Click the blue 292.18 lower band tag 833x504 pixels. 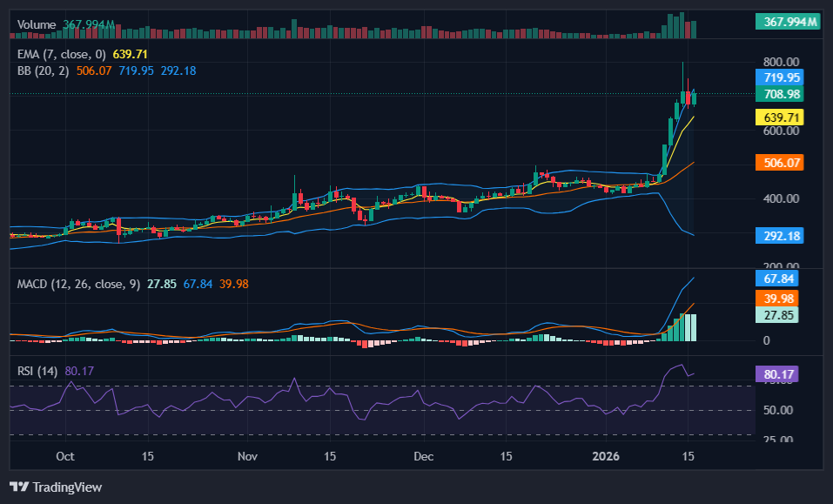[783, 236]
